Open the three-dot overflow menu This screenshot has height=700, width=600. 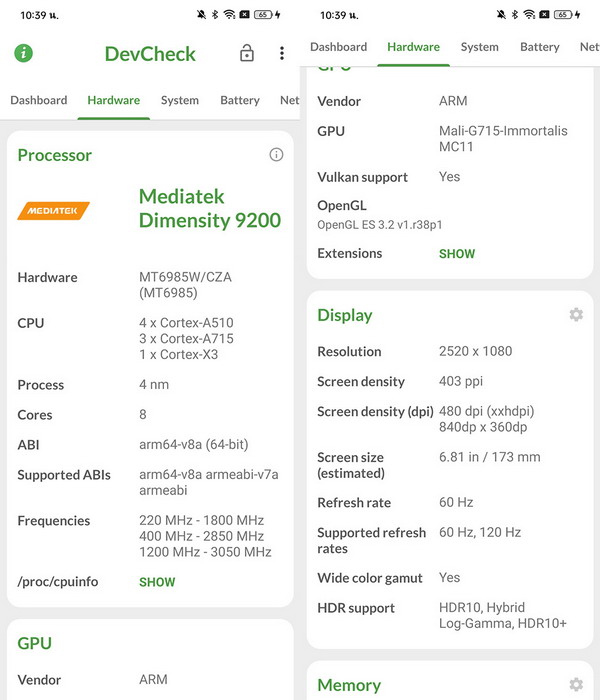(x=282, y=54)
